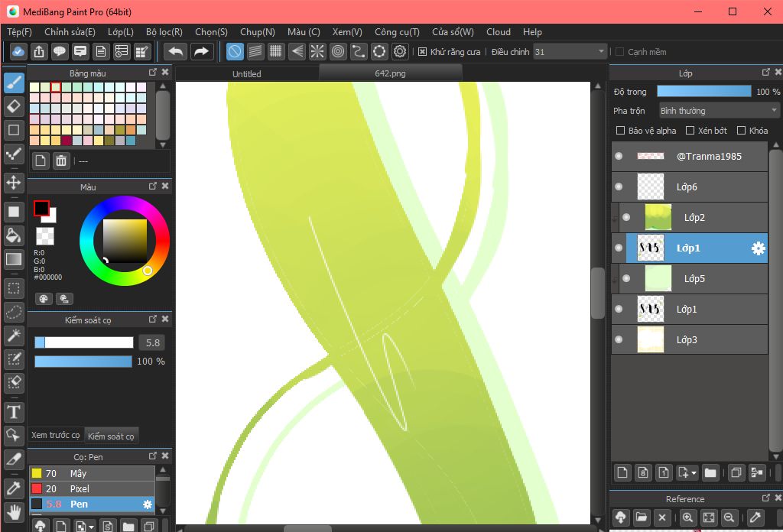
Task: Click the canvas vertical scrollbar thumb
Action: click(x=598, y=293)
